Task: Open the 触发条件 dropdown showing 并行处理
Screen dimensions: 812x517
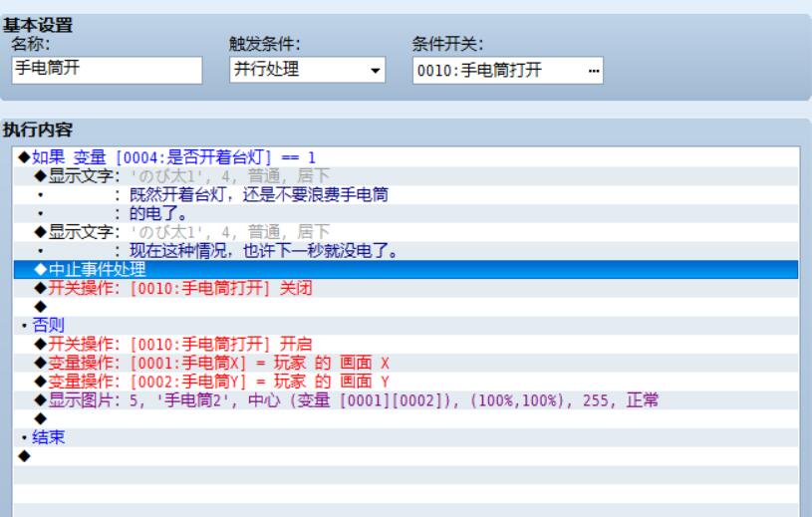Action: point(307,70)
